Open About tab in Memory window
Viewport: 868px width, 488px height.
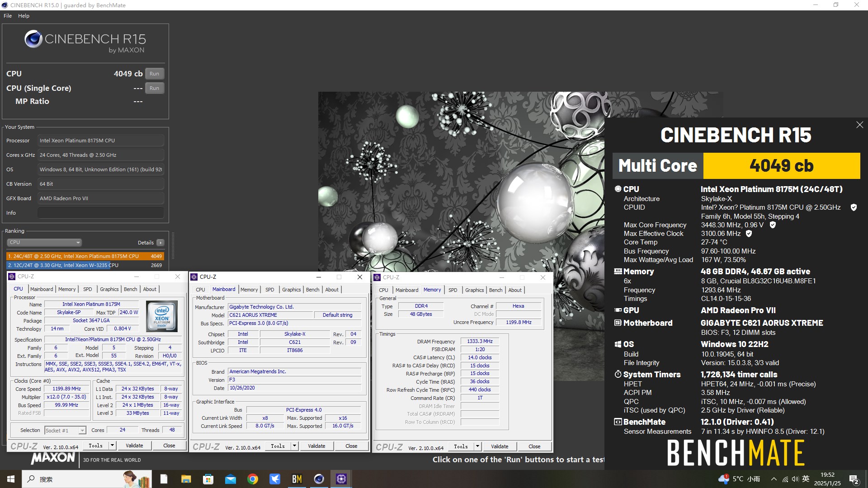pos(514,290)
